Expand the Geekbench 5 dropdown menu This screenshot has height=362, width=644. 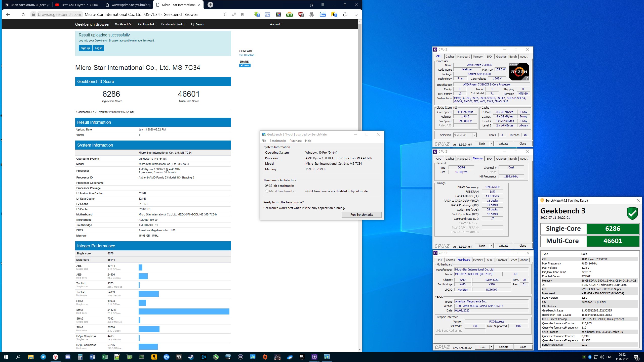coord(124,24)
